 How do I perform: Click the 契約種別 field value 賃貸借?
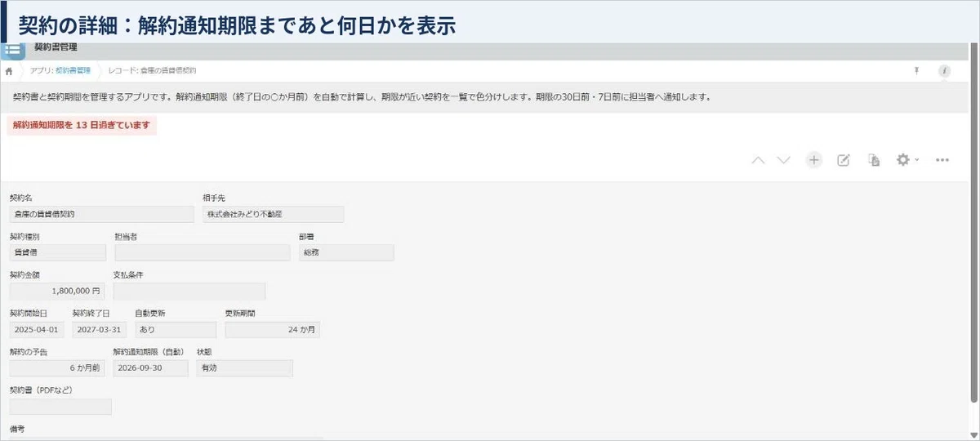58,252
